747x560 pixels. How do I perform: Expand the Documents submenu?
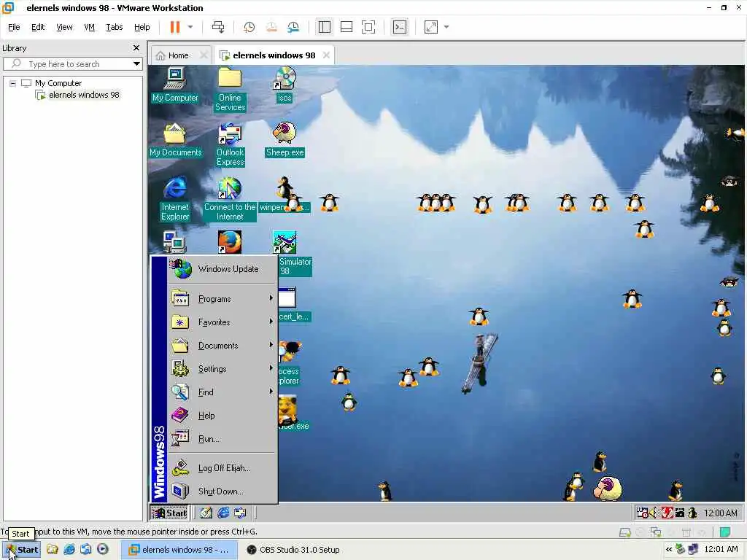point(222,346)
